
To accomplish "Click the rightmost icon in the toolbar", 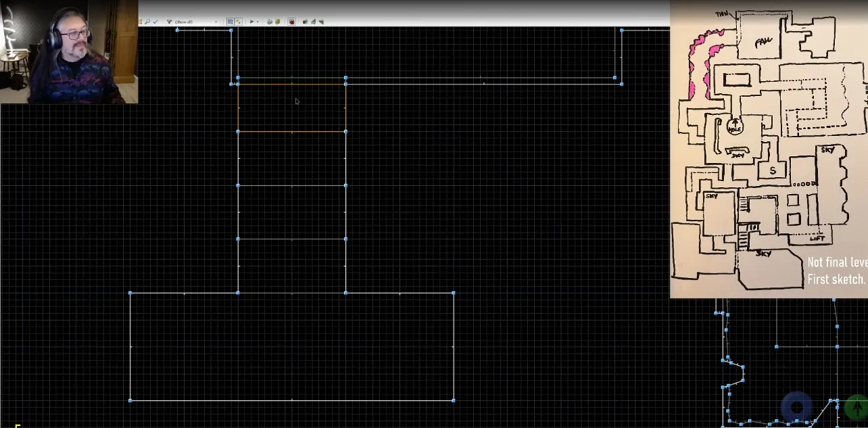I will point(321,22).
